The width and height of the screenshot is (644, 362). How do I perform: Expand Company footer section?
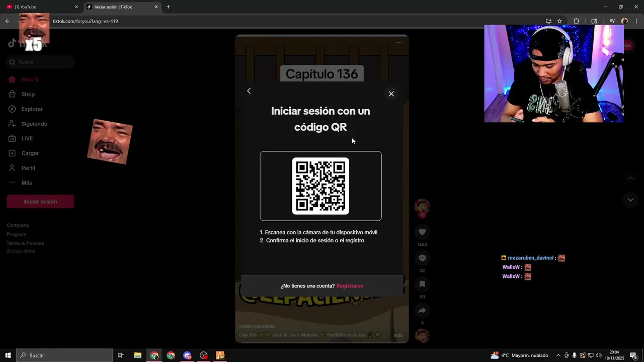coord(18,225)
